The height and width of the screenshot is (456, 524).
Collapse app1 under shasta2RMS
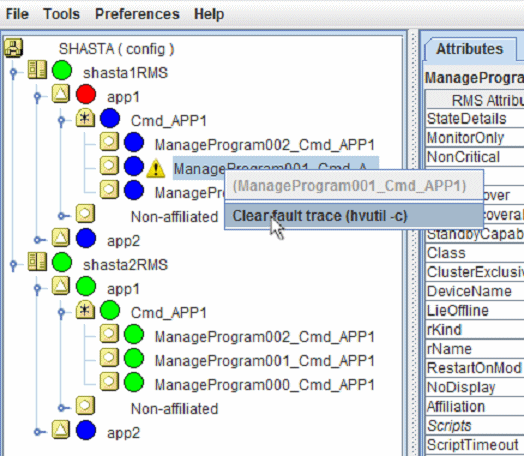click(x=37, y=289)
